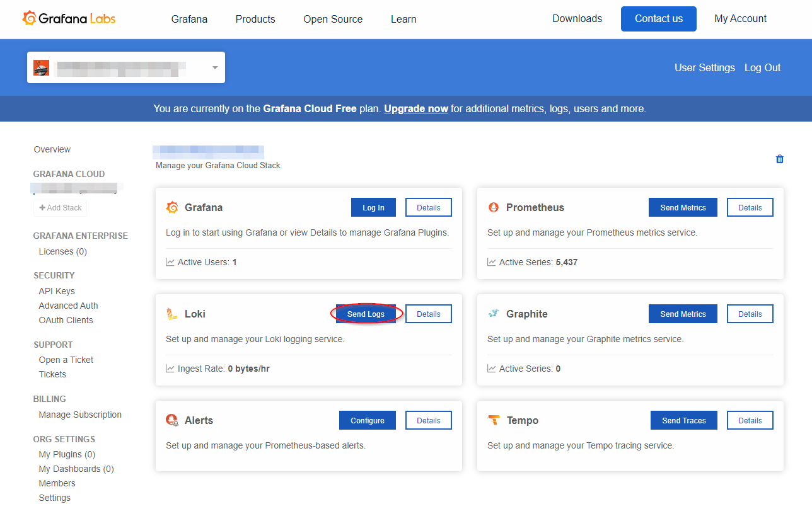Screen dimensions: 812x521
Task: Click the Prometheus card title
Action: (535, 207)
